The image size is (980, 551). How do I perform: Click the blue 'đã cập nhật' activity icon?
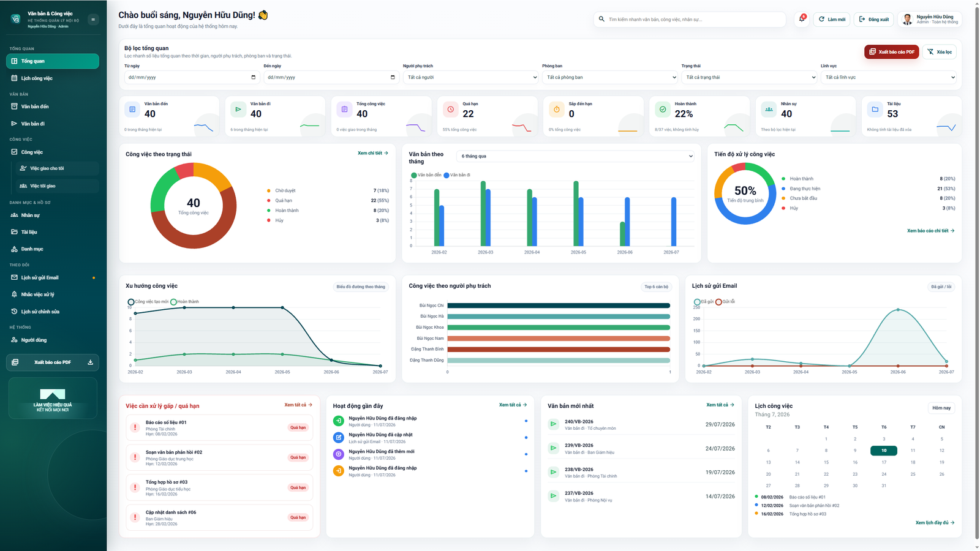click(x=339, y=437)
